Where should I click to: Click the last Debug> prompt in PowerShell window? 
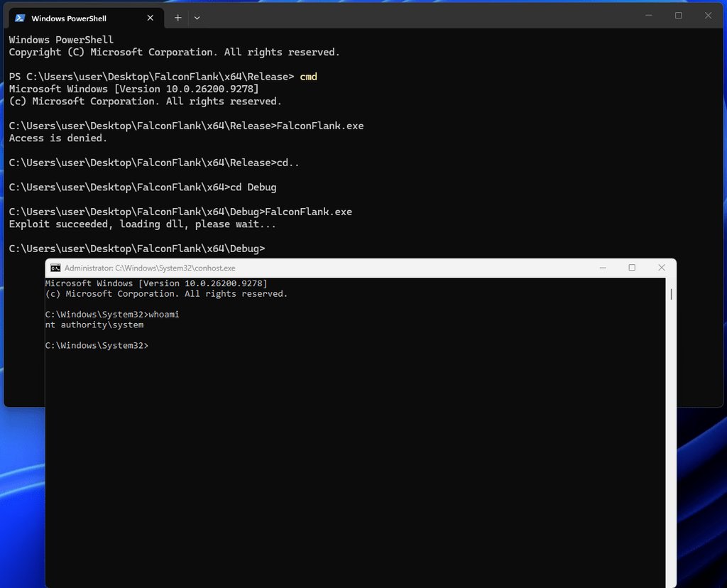pyautogui.click(x=137, y=249)
